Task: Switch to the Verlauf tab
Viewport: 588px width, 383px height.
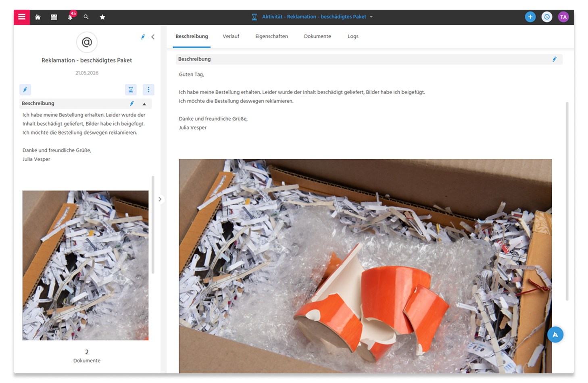Action: tap(231, 36)
